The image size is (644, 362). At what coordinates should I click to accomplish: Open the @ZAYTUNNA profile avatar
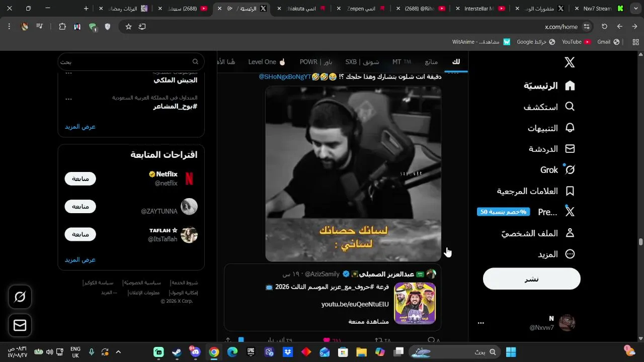pyautogui.click(x=189, y=207)
